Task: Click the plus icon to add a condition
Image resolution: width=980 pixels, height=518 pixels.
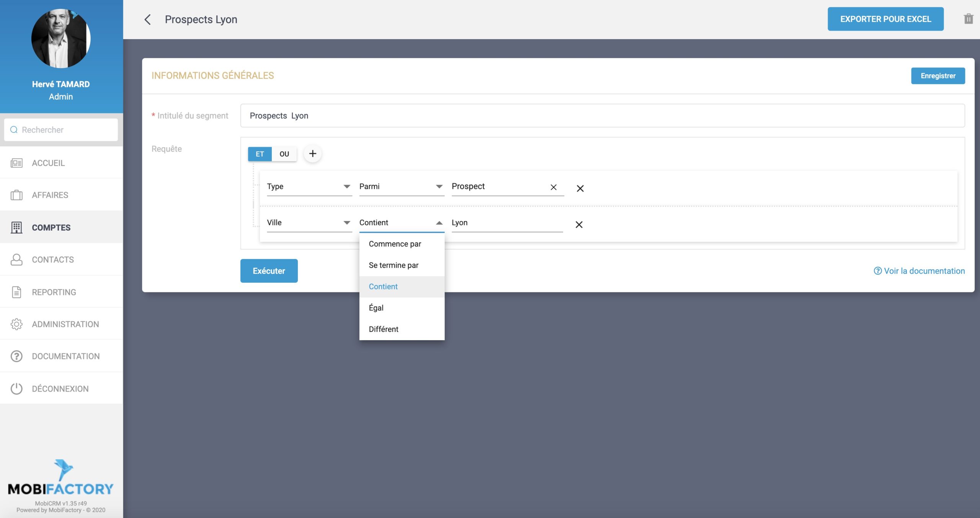Action: tap(312, 154)
